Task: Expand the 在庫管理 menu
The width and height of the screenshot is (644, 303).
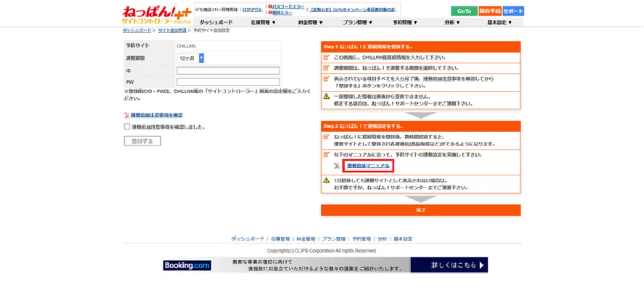Action: [263, 23]
